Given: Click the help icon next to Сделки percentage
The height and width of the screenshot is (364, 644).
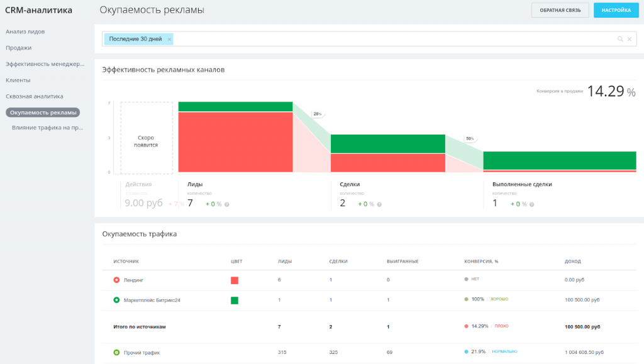Looking at the screenshot, I should [379, 204].
